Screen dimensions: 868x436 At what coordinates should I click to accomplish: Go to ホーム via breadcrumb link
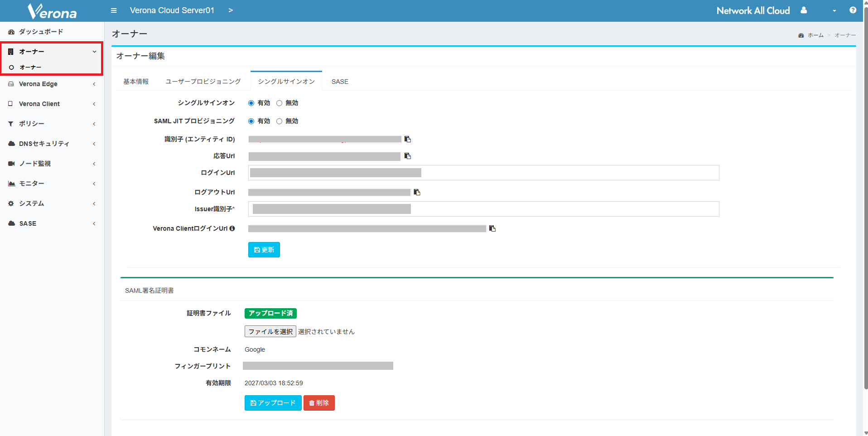pyautogui.click(x=815, y=35)
